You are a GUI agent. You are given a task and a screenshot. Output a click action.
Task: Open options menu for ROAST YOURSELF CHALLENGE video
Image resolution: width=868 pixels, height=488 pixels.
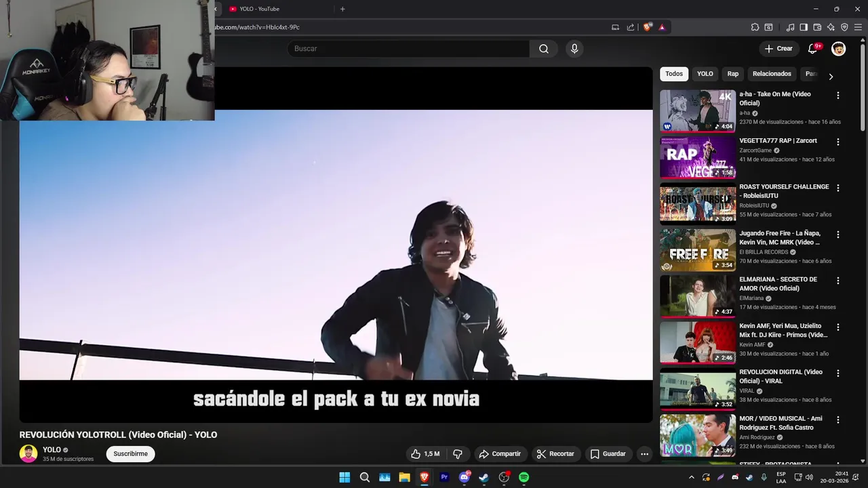point(838,188)
